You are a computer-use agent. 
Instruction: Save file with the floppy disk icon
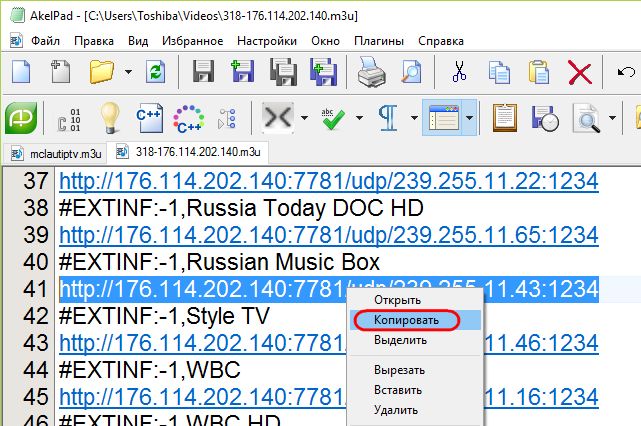point(203,72)
